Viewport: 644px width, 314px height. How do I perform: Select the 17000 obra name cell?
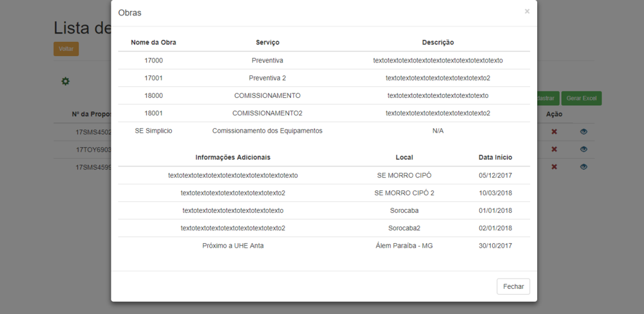coord(153,61)
